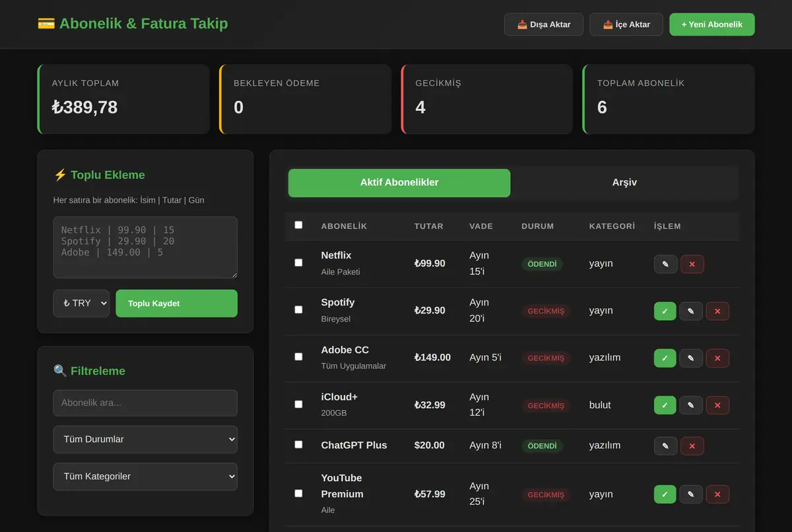The height and width of the screenshot is (532, 792).
Task: Delete the ChatGPT Plus subscription
Action: click(x=692, y=446)
